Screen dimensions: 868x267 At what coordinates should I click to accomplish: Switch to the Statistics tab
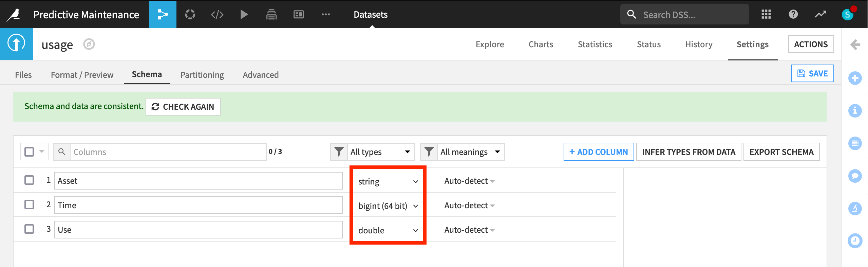pyautogui.click(x=595, y=44)
